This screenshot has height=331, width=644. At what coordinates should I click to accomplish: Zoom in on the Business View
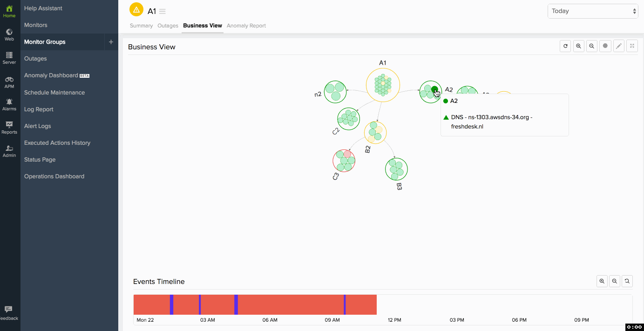(579, 46)
